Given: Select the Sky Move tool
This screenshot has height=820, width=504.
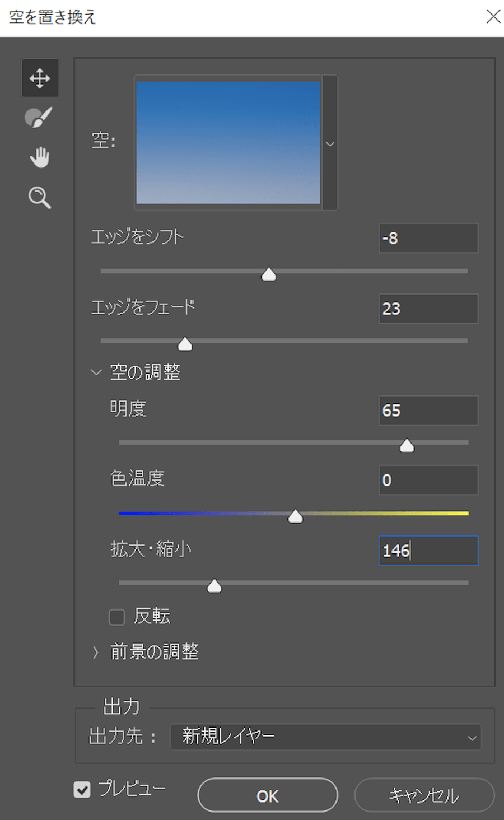Looking at the screenshot, I should coord(40,78).
